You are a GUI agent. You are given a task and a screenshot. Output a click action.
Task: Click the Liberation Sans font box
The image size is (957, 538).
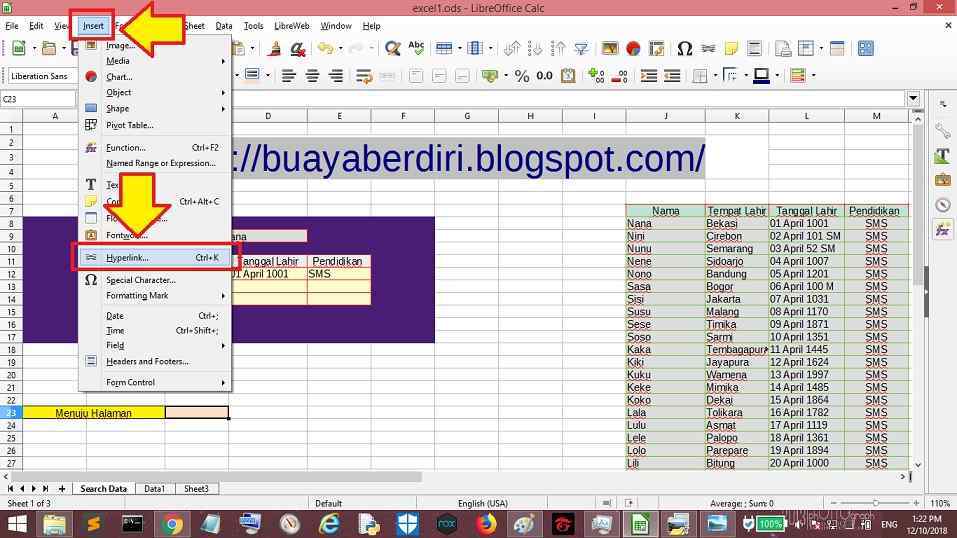click(x=43, y=76)
